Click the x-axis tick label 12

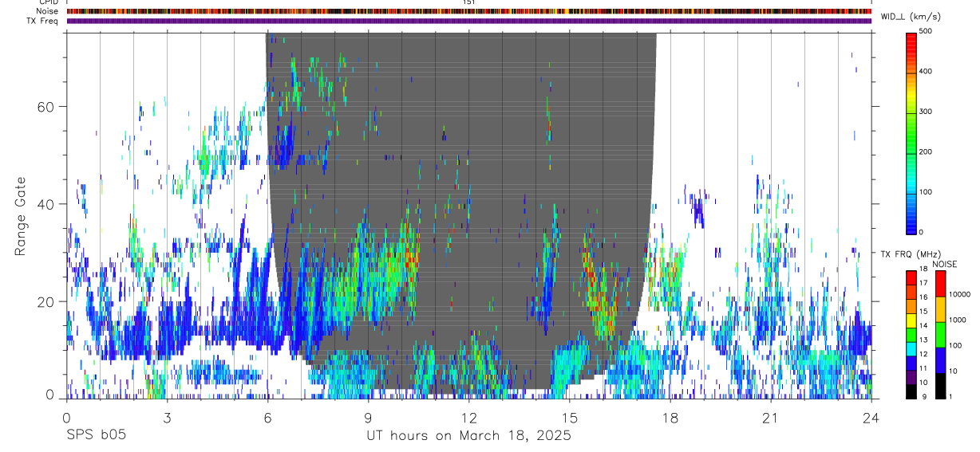(x=468, y=418)
